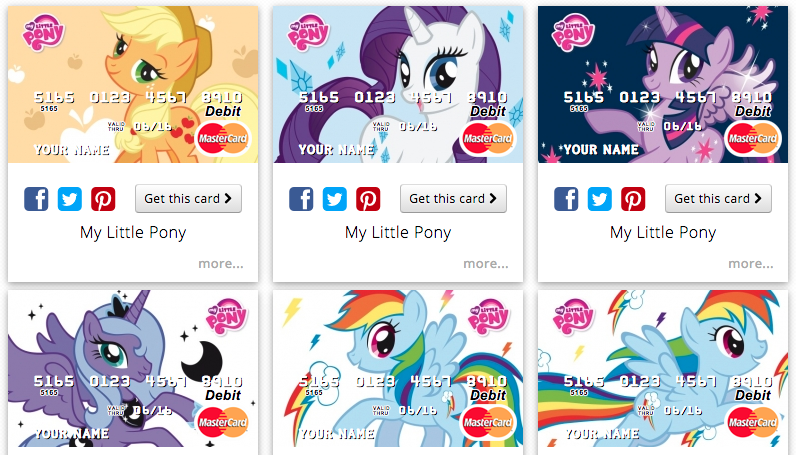Select the Princess Luna moon card image
This screenshot has width=796, height=455.
pyautogui.click(x=133, y=369)
